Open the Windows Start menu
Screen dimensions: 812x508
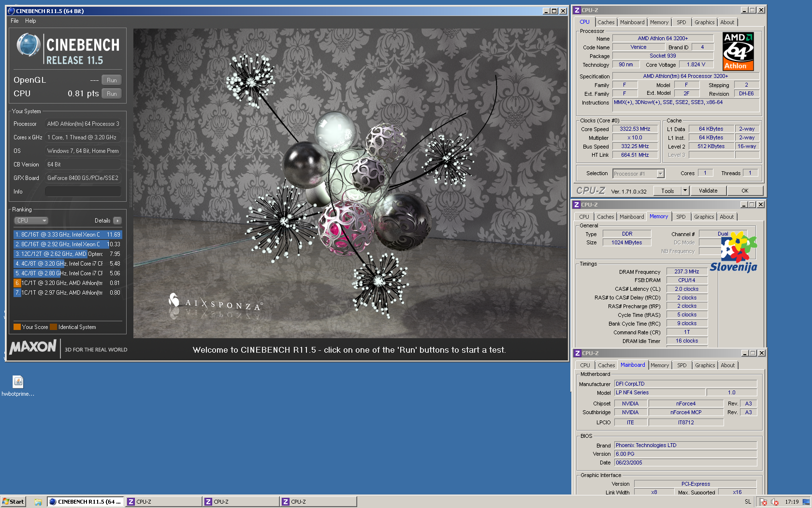13,502
